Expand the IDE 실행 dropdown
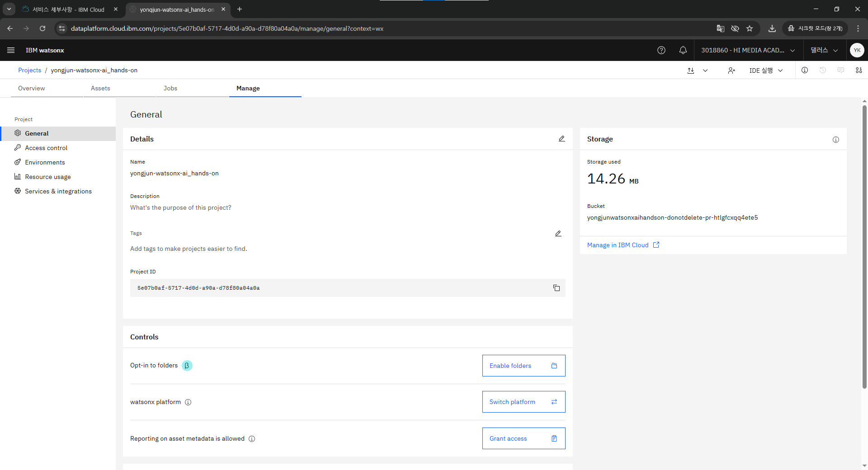Image resolution: width=868 pixels, height=470 pixels. coord(766,70)
